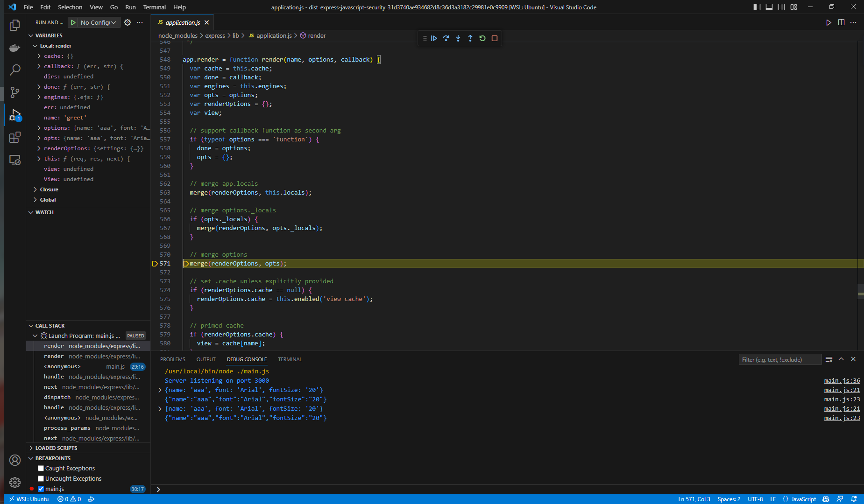Restart the debug session

tap(482, 38)
